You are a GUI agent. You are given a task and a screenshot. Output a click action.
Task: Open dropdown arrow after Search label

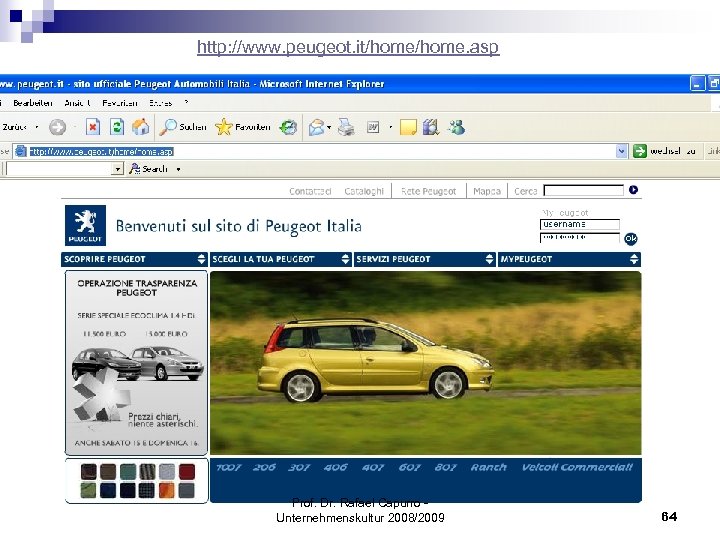coord(178,169)
